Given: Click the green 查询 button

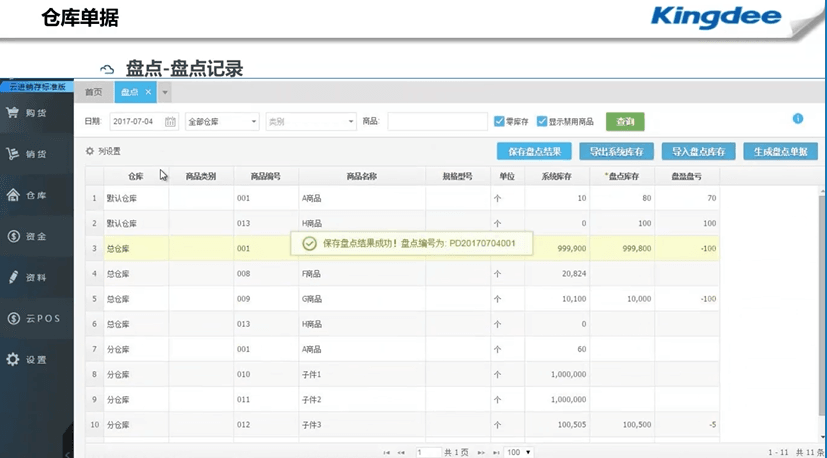Looking at the screenshot, I should click(x=625, y=121).
